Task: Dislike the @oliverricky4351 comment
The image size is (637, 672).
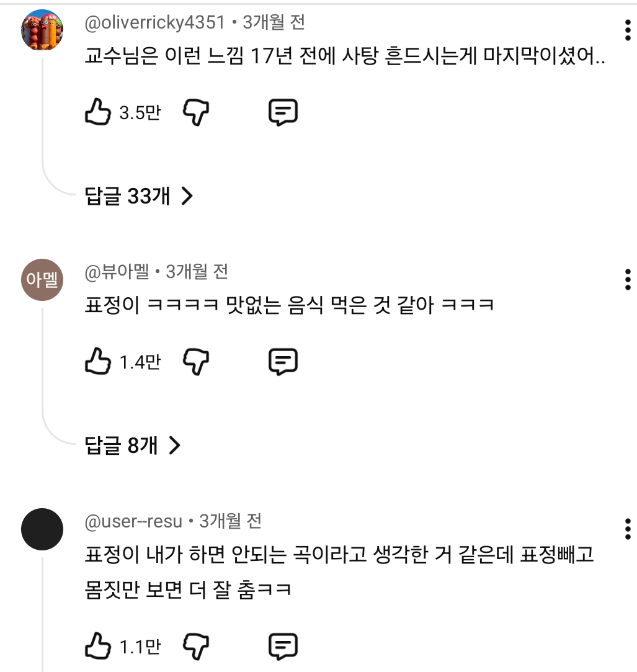Action: 196,113
